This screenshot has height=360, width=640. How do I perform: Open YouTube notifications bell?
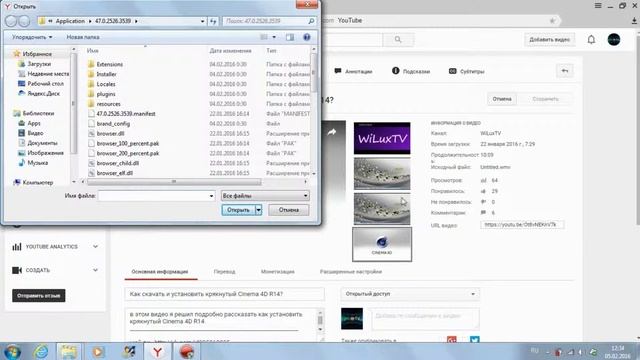pos(591,40)
